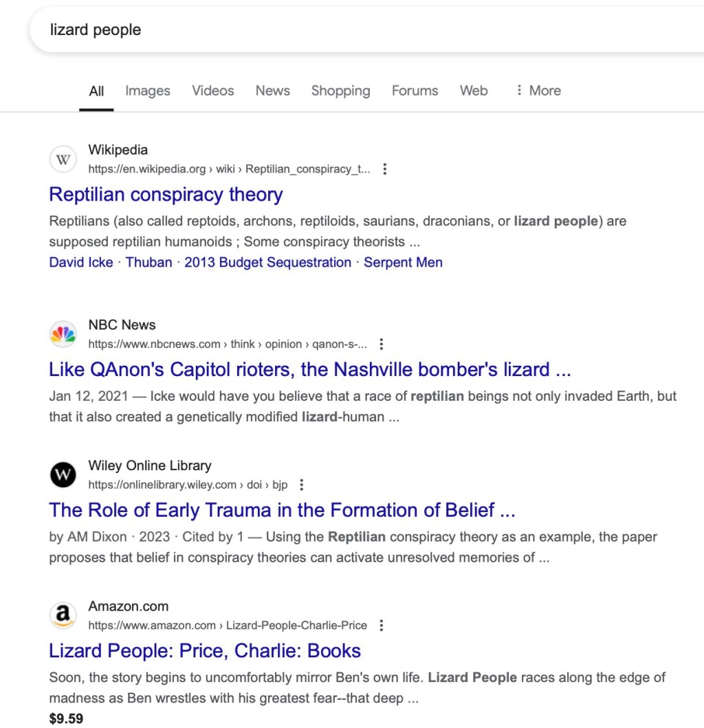This screenshot has width=704, height=728.
Task: Switch to the Shopping tab
Action: (x=340, y=90)
